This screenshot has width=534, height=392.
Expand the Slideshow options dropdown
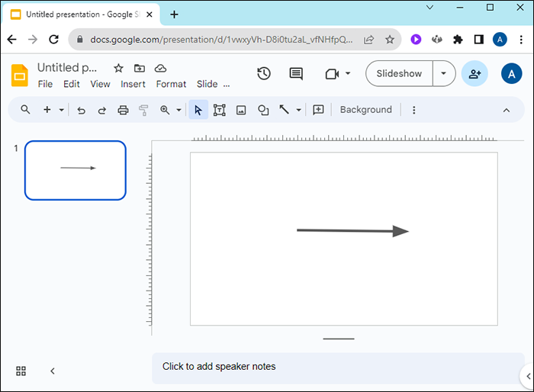pos(443,73)
